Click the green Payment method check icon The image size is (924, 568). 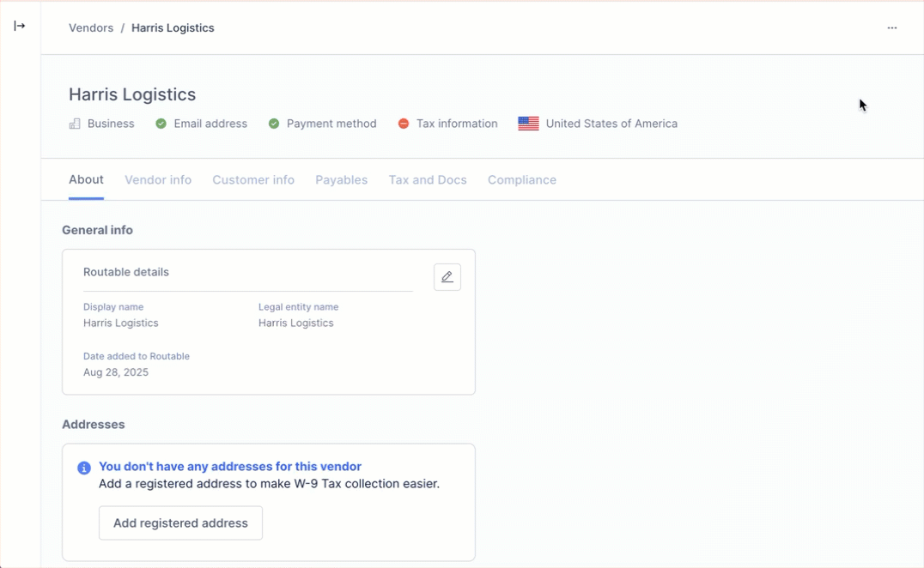tap(273, 124)
